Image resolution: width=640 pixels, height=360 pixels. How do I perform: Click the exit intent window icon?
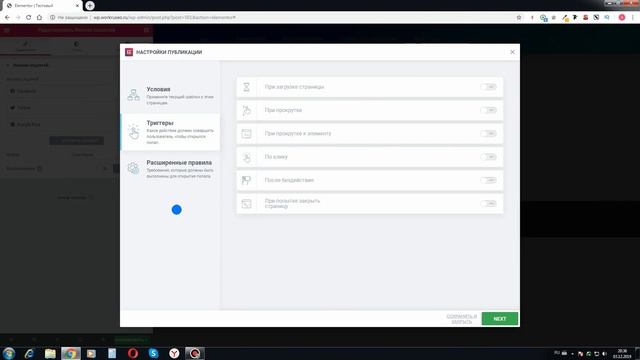[247, 203]
